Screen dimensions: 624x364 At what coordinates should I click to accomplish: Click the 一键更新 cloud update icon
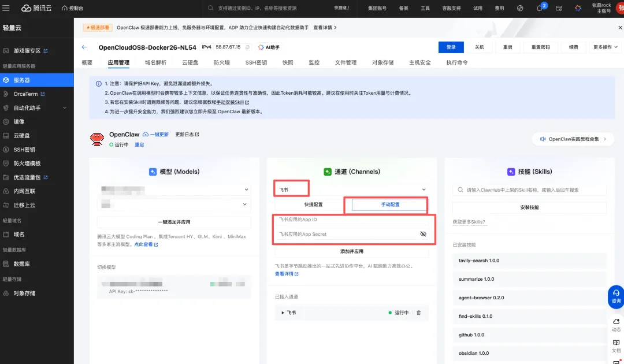click(x=146, y=135)
